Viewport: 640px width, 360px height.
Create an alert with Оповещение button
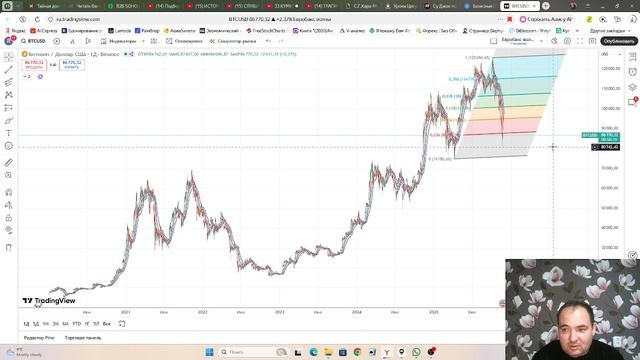pos(184,41)
